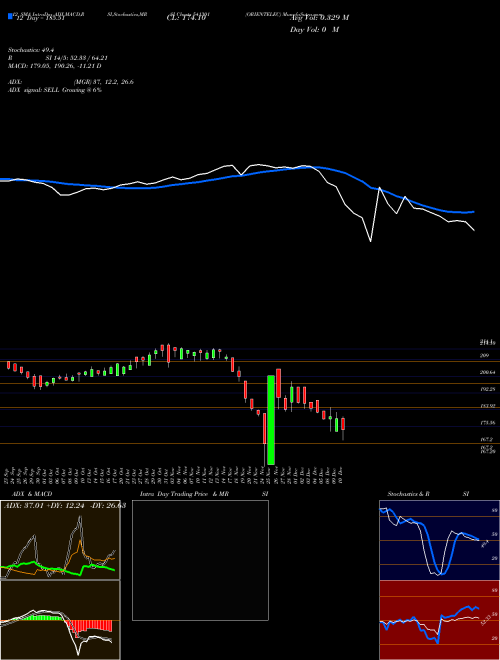
Task: Click the empty Intra Day Trading Price chart box
Action: [x=200, y=560]
